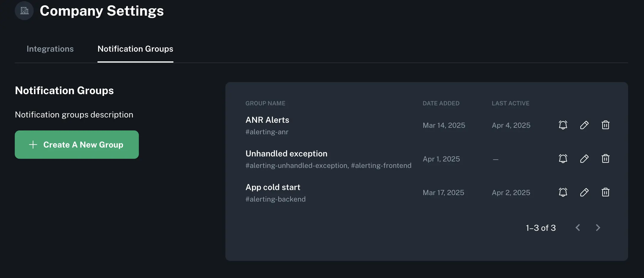Screen dimensions: 644x278
Task: Select the Notification Groups tab
Action: 135,49
